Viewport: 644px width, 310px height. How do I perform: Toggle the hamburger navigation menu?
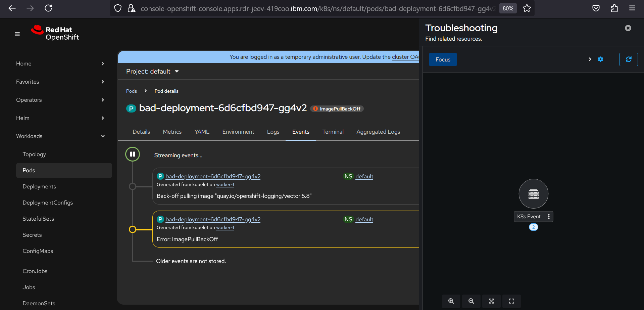17,34
